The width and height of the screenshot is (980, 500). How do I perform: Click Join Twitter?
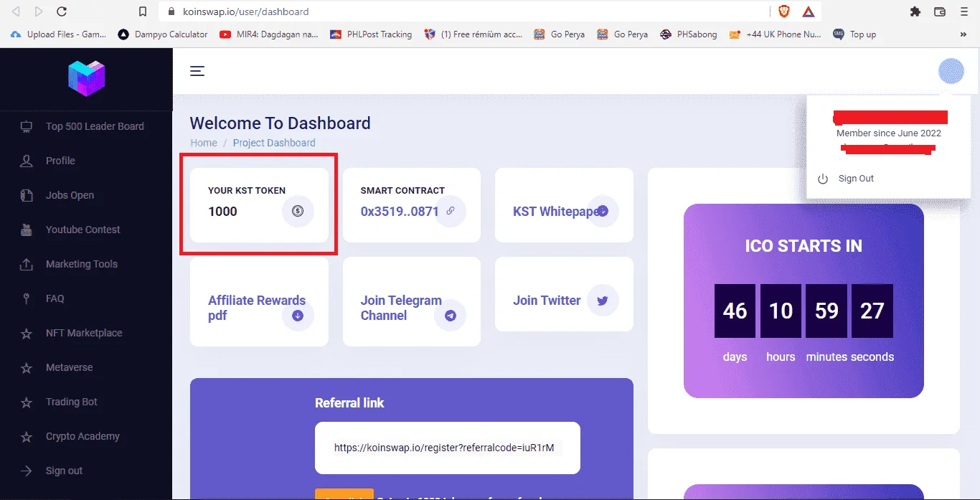pyautogui.click(x=547, y=301)
